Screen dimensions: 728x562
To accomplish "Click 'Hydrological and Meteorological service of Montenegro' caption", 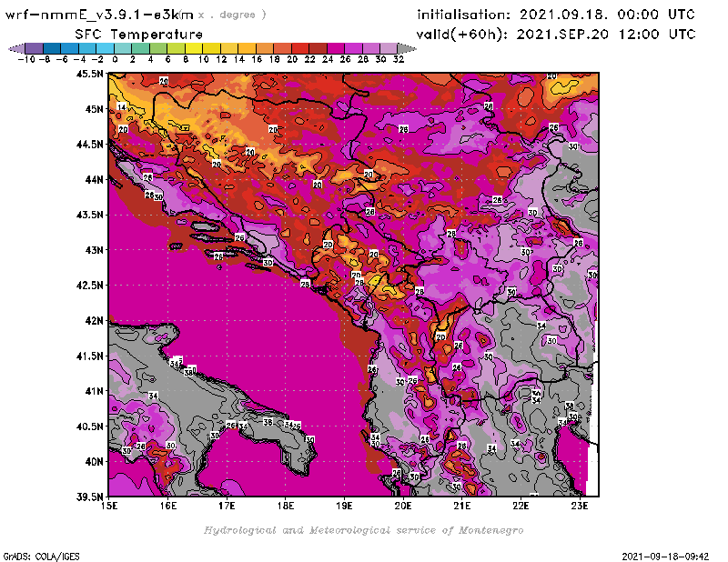I will 363,530.
